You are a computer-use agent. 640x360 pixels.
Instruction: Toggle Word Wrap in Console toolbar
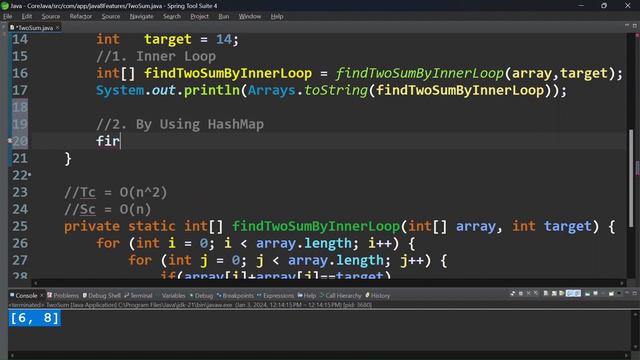click(562, 293)
